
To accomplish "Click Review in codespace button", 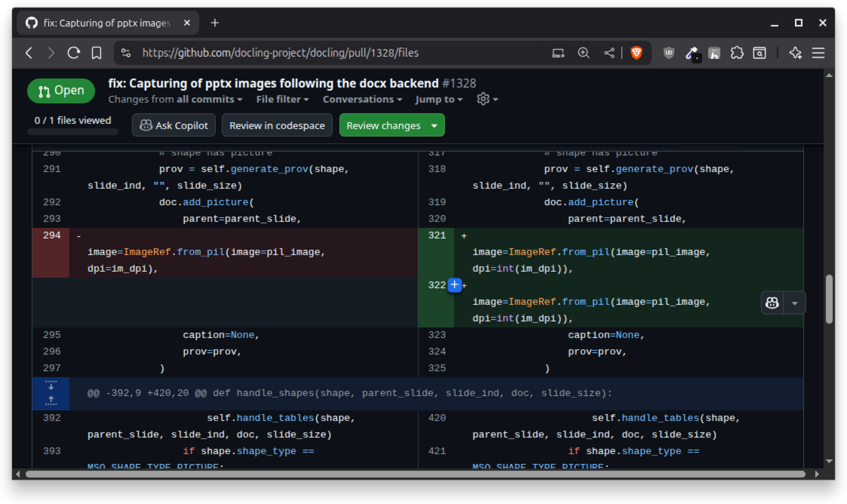I will point(277,125).
